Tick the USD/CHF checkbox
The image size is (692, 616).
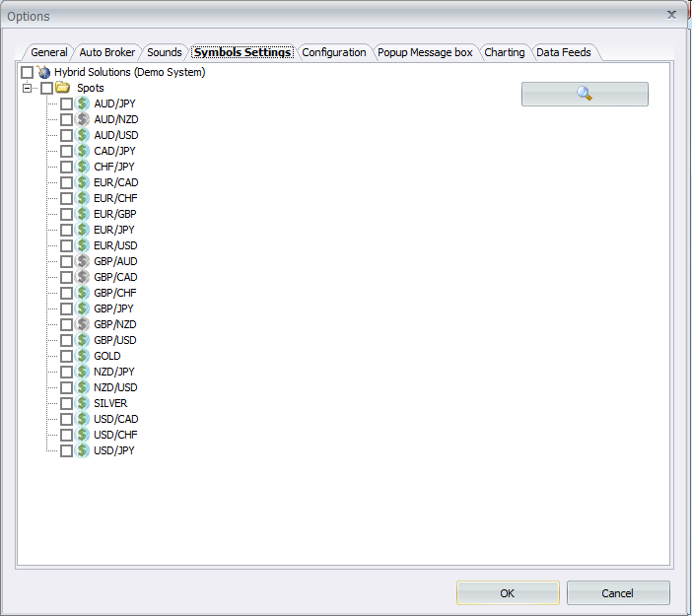tap(66, 435)
